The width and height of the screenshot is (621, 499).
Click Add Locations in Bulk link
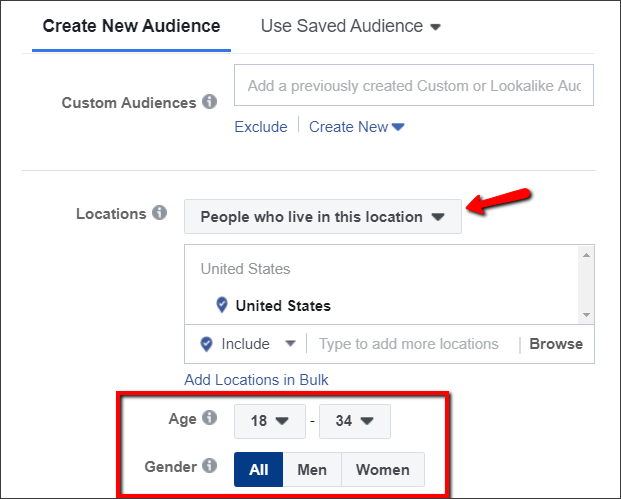tap(256, 380)
